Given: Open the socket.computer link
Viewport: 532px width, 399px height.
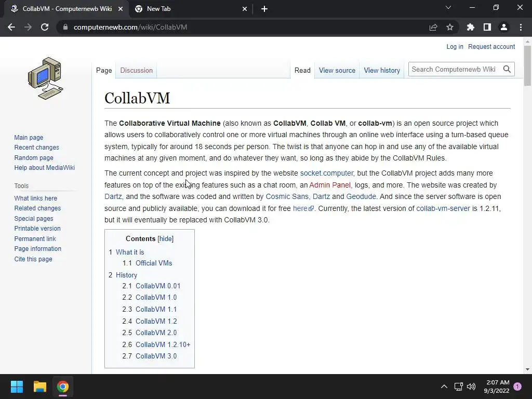Looking at the screenshot, I should click(326, 173).
